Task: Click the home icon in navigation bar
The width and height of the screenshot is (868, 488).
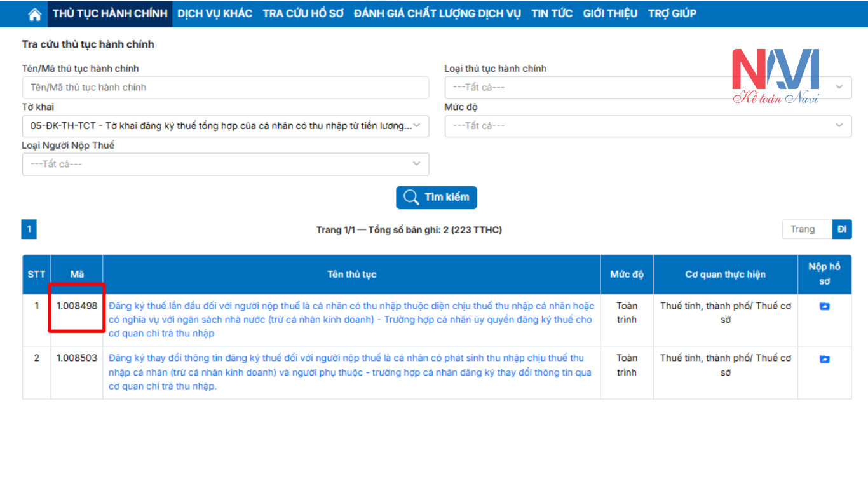Action: point(35,14)
